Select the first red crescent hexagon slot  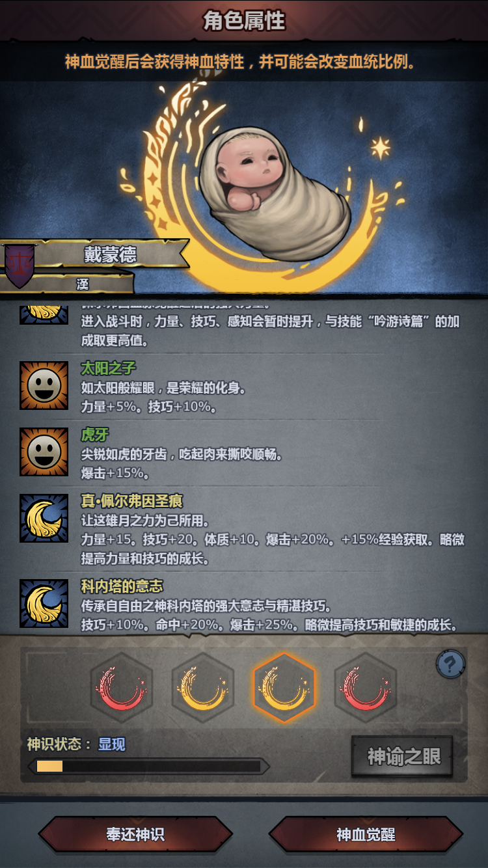[122, 688]
